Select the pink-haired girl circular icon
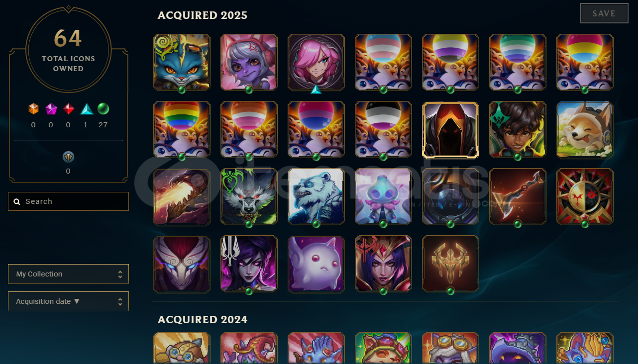 click(x=316, y=62)
